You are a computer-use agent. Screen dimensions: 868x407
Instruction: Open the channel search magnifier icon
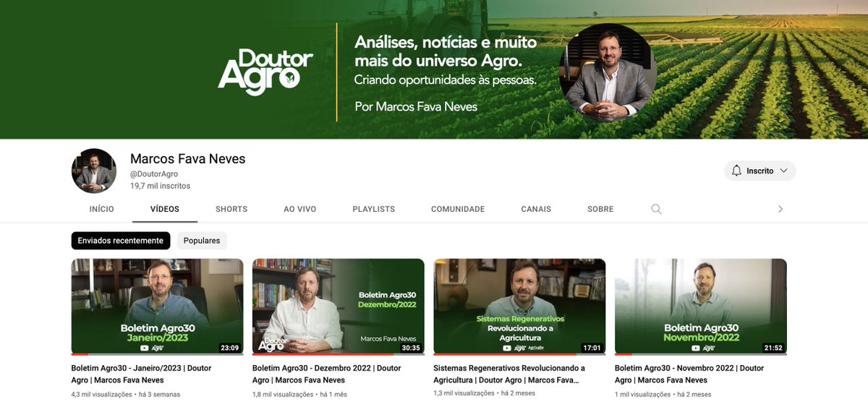coord(656,209)
